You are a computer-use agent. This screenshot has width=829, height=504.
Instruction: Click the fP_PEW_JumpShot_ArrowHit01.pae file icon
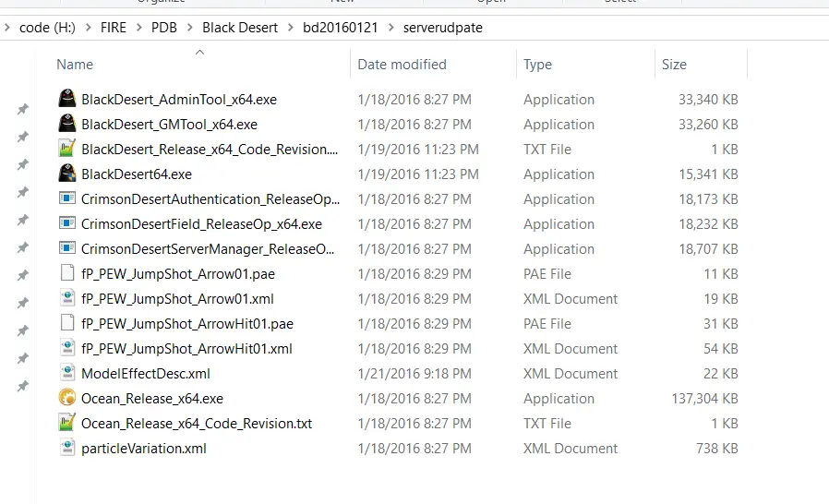pos(67,322)
